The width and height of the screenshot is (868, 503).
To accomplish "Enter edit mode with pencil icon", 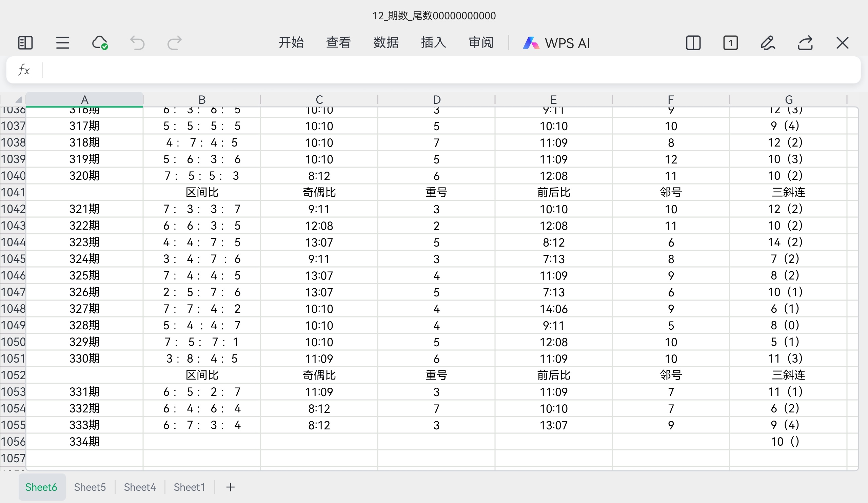I will (768, 43).
